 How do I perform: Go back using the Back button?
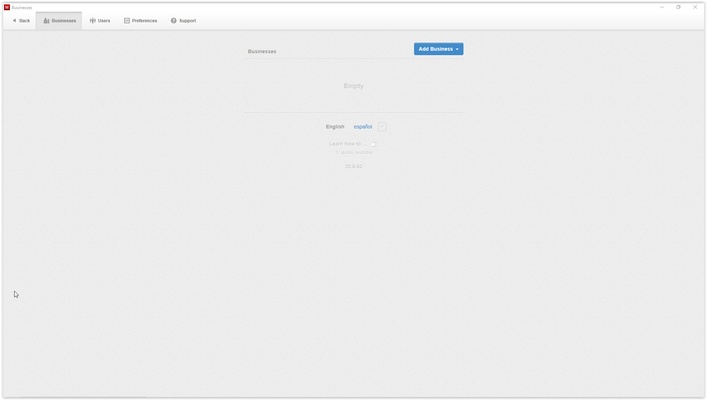pos(21,21)
